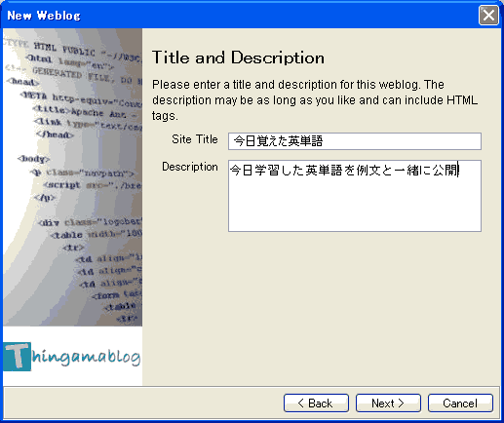Click the Description label

[190, 167]
